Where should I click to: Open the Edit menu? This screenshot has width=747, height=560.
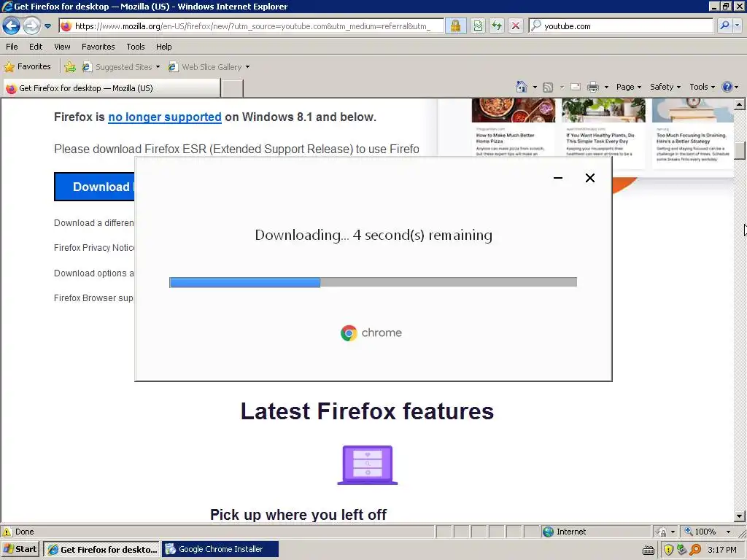36,47
